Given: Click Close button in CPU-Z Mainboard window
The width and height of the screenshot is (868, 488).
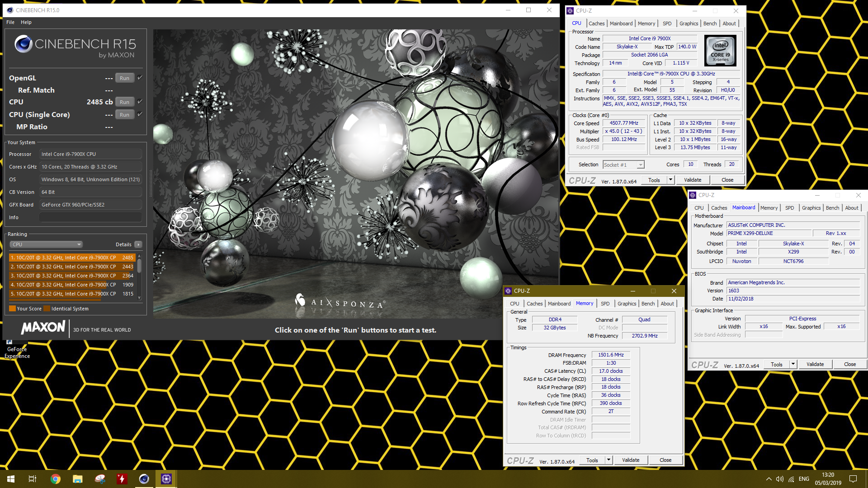Looking at the screenshot, I should [850, 364].
